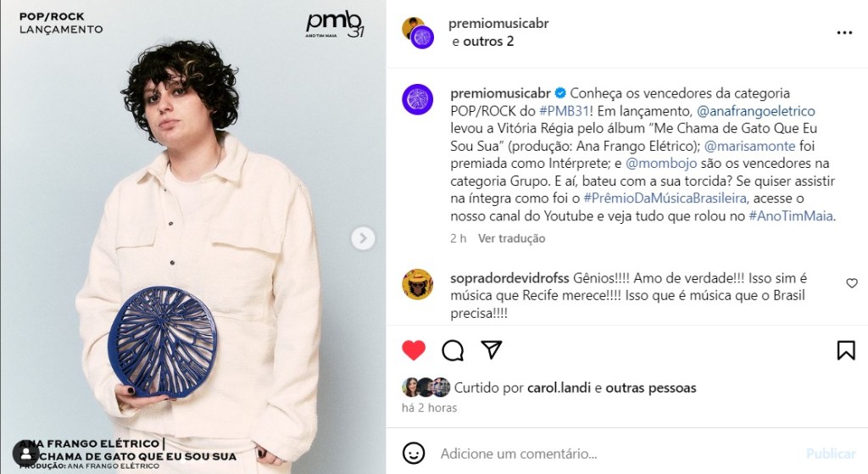Show outras pessoas who liked

[x=650, y=388]
